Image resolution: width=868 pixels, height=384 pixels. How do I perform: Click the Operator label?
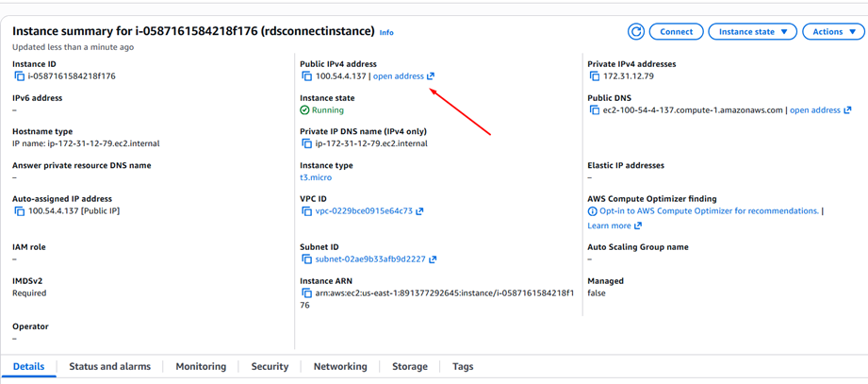tap(30, 326)
